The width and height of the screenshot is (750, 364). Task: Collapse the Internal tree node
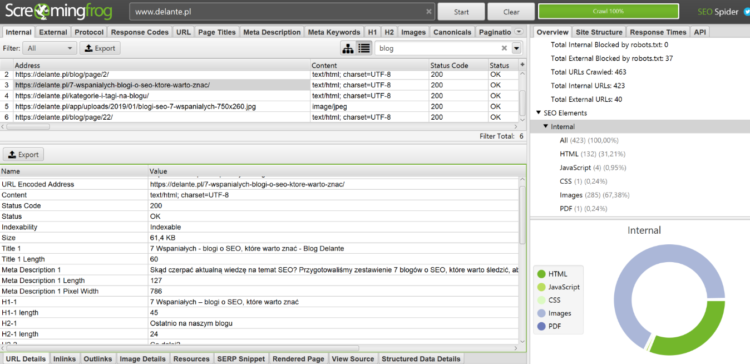click(546, 126)
